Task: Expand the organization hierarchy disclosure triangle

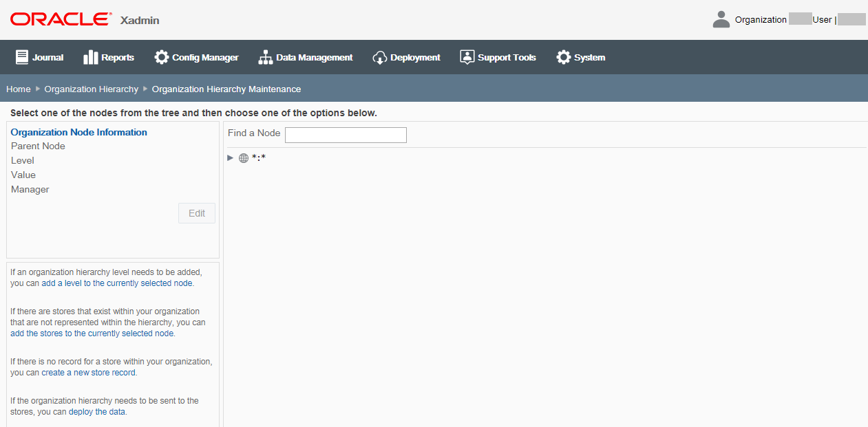Action: click(x=230, y=158)
